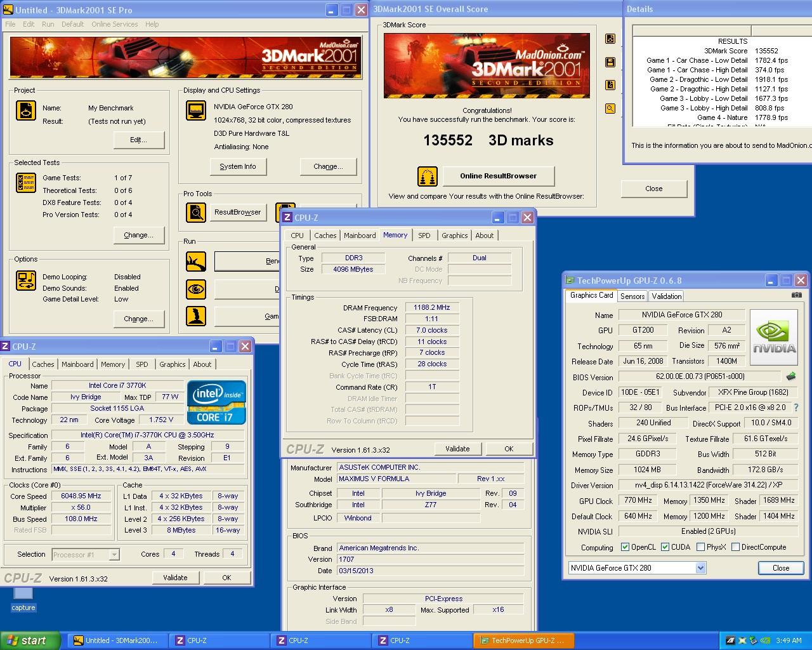The image size is (812, 650).
Task: Click the Windows start button
Action: (x=30, y=640)
